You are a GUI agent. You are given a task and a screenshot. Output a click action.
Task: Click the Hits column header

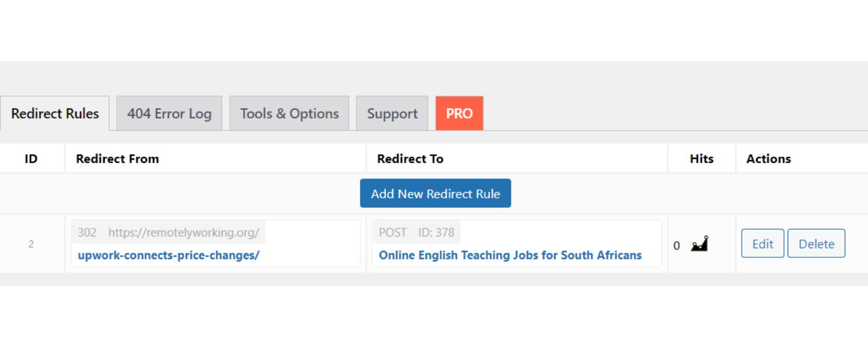coord(701,158)
